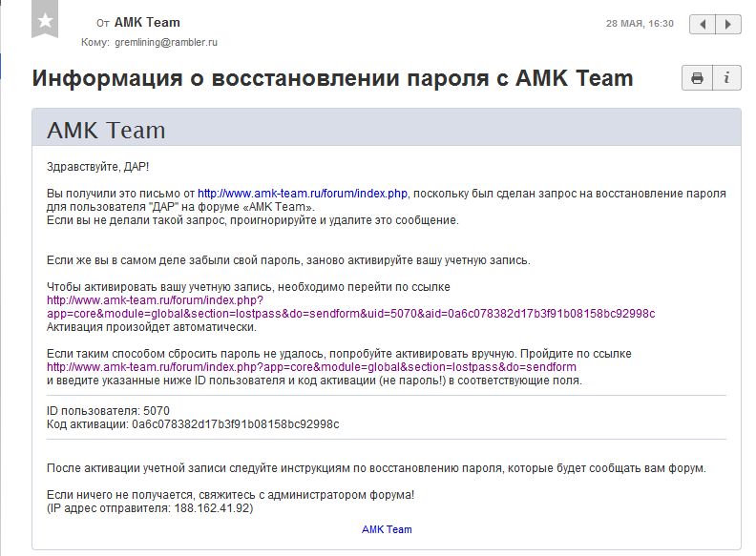The height and width of the screenshot is (556, 756).
Task: Click the sender IP address 188.162.41.92 line
Action: pyautogui.click(x=150, y=508)
